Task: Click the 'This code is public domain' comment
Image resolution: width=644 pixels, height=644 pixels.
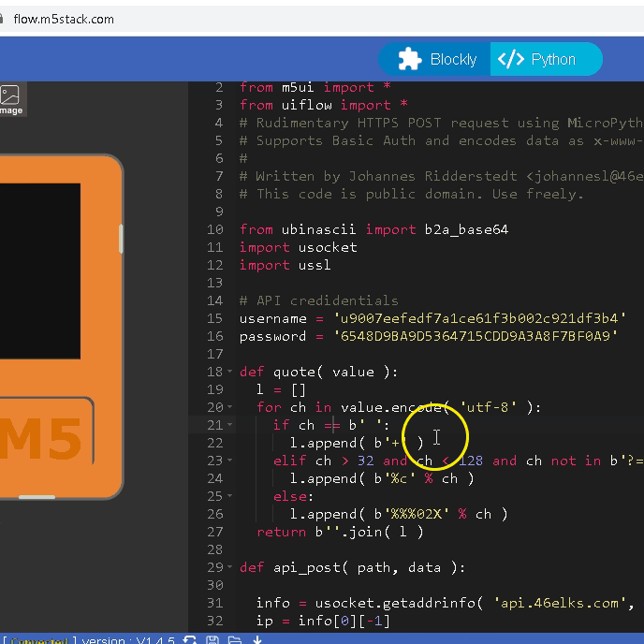Action: pos(412,194)
